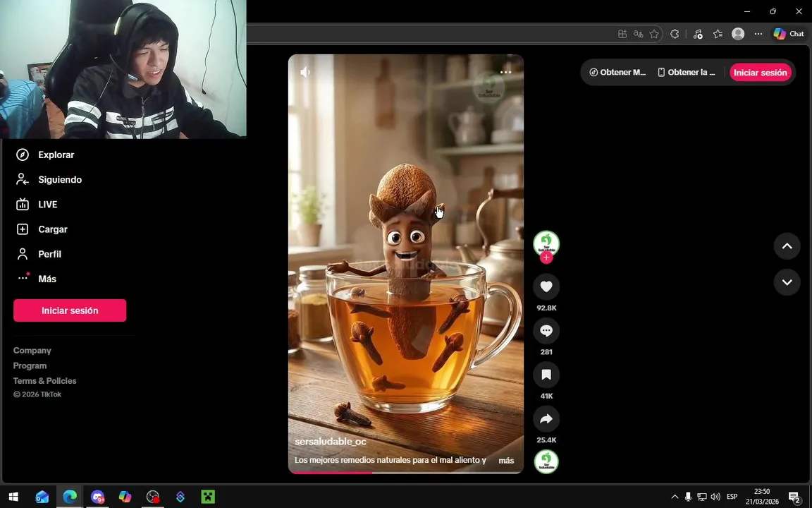Like the video with the heart icon
Screen dimensions: 812x508
(546, 286)
